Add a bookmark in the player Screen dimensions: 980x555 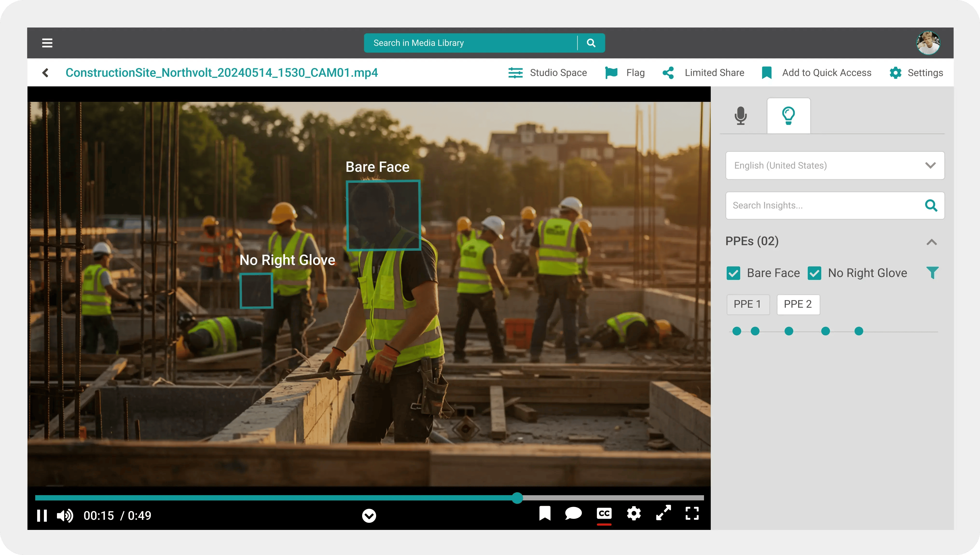tap(545, 513)
